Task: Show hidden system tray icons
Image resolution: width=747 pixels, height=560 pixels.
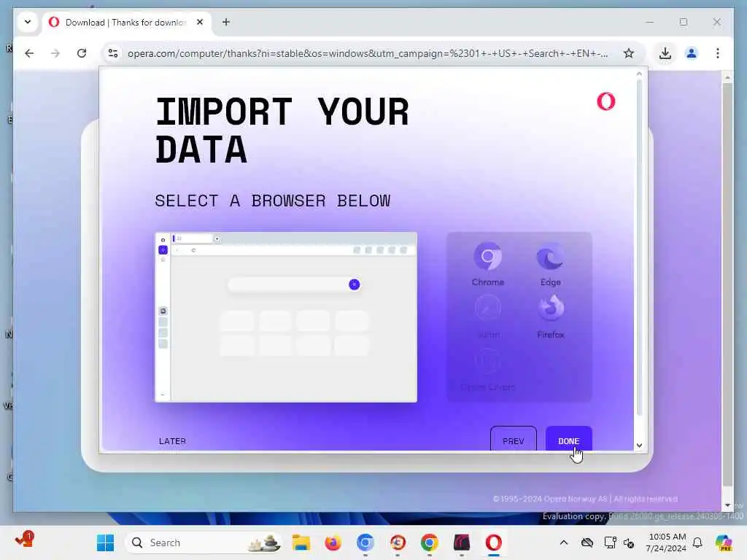Action: coord(564,542)
